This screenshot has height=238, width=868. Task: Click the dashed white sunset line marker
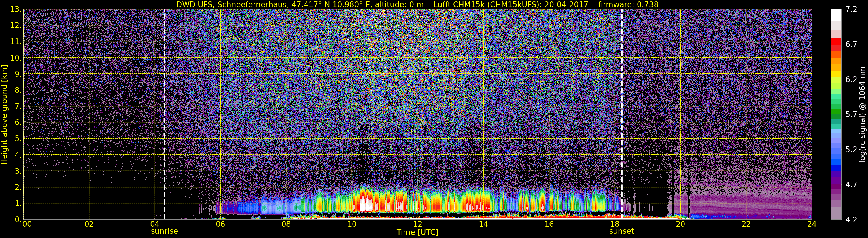(622, 114)
